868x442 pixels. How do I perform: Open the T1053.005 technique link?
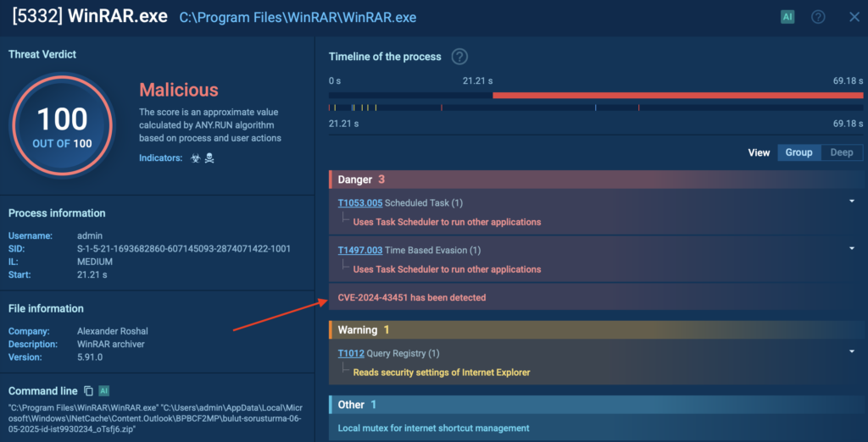tap(360, 203)
